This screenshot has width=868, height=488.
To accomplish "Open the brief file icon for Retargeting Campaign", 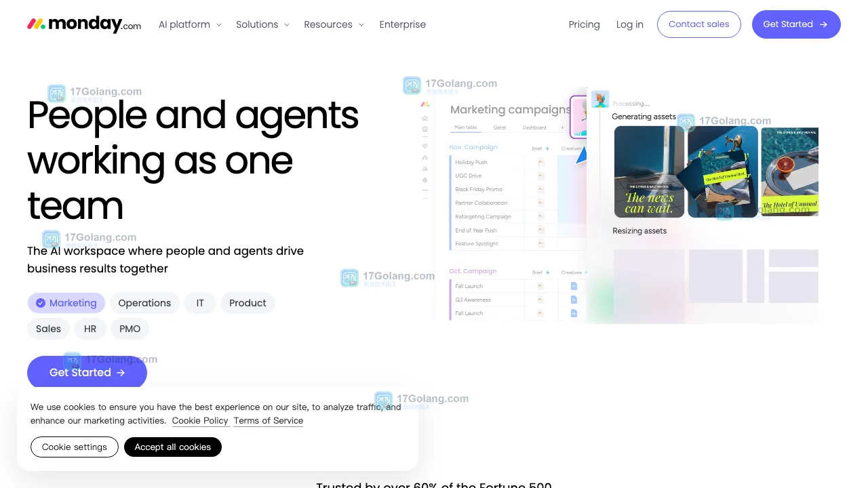I will [541, 216].
